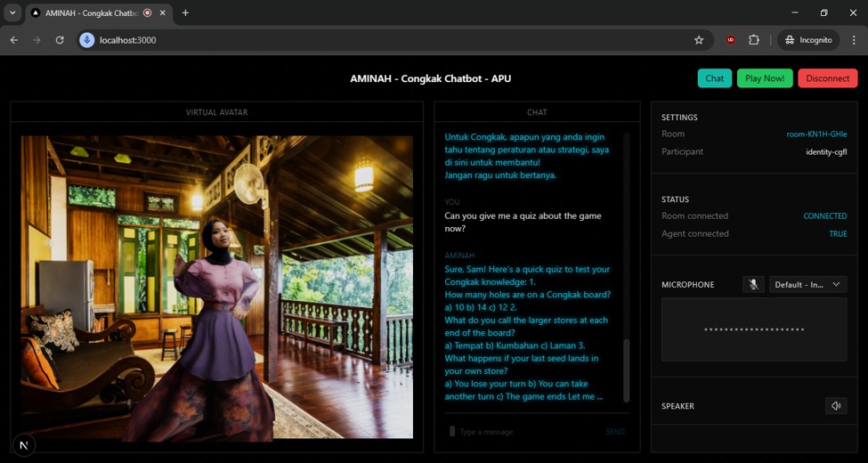Click the AMINAH - Congkak Chatbot - APU title

(430, 78)
